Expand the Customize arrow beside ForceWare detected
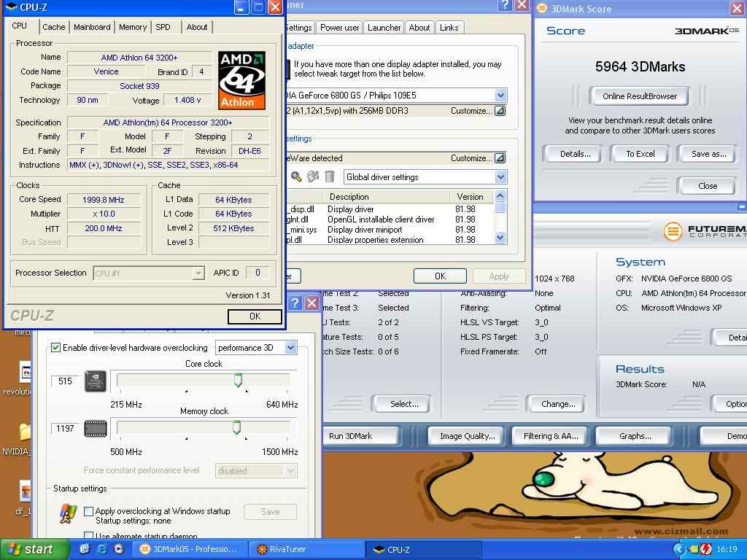 pyautogui.click(x=500, y=158)
